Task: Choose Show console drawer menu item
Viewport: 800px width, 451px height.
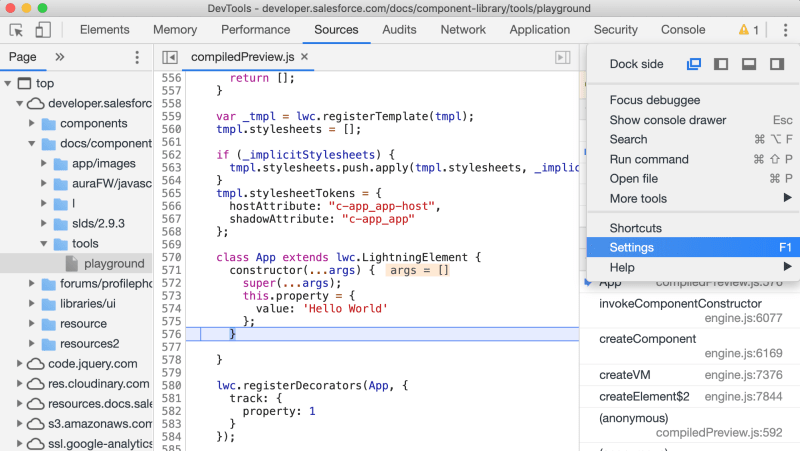Action: tap(693, 120)
